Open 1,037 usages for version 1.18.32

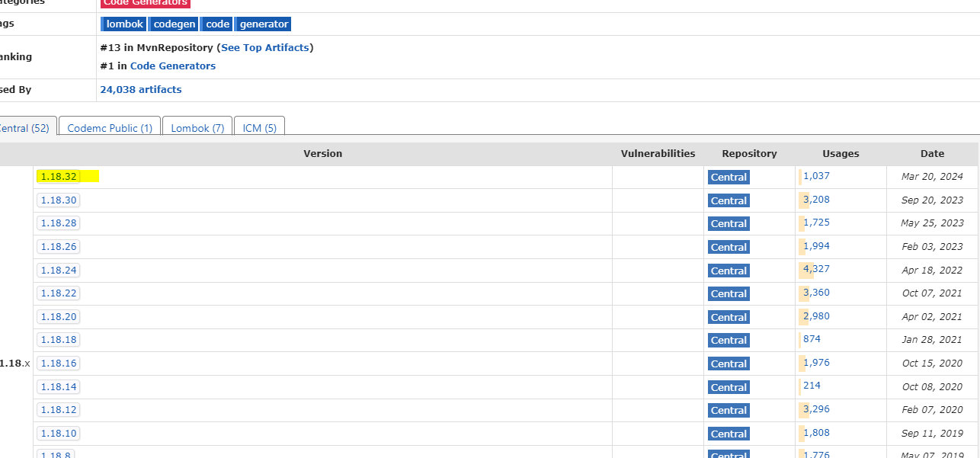[x=816, y=176]
